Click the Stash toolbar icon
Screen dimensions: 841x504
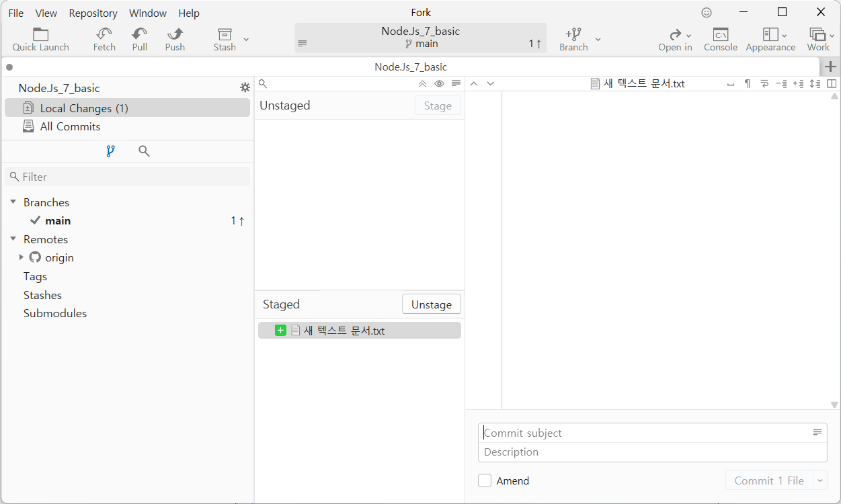coord(225,40)
